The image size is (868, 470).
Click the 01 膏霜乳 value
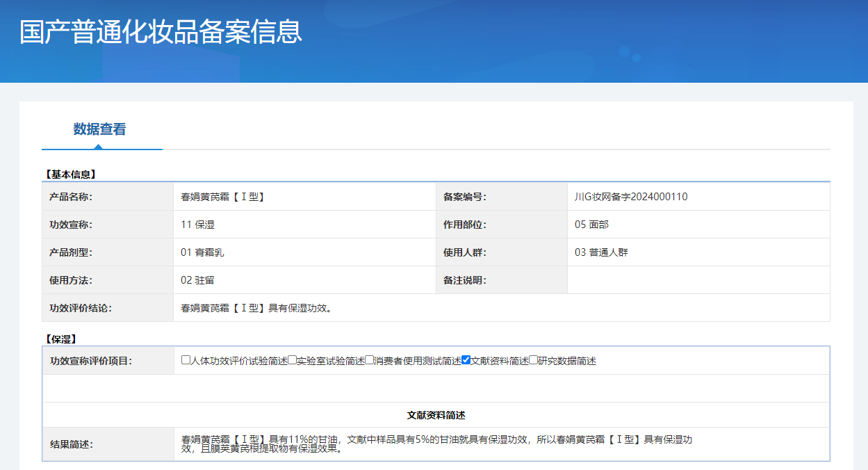click(202, 252)
